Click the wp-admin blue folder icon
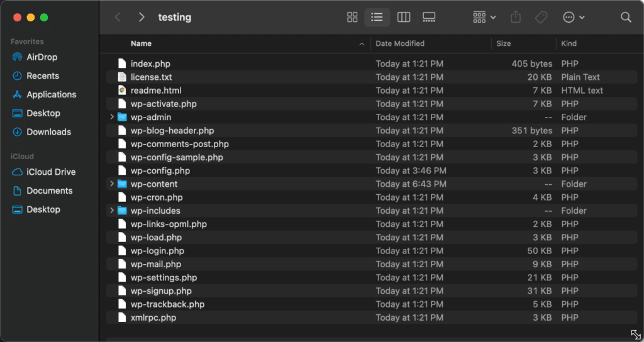This screenshot has width=644, height=342. coord(122,117)
